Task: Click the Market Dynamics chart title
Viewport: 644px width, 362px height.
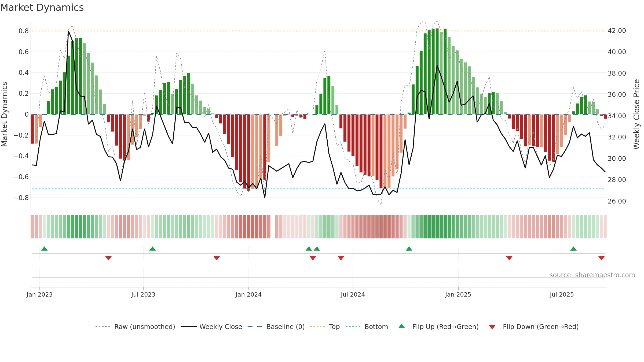Action: (42, 8)
